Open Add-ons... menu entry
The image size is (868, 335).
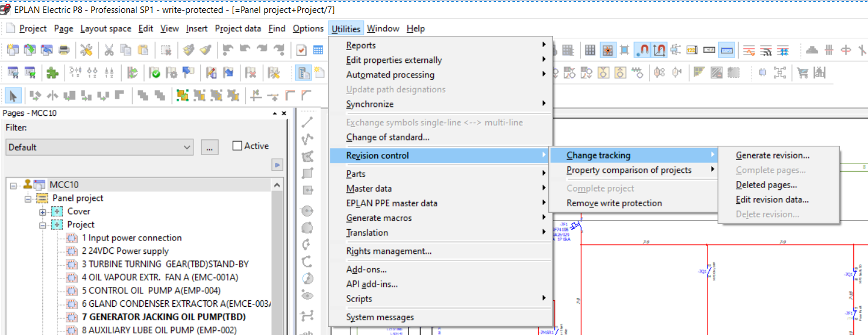(441, 270)
